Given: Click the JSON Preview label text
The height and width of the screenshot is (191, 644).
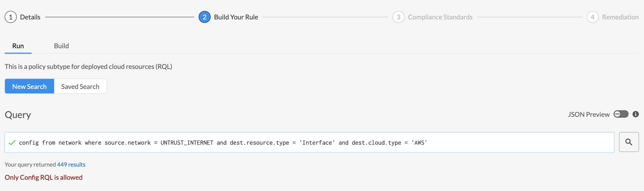Looking at the screenshot, I should click(x=588, y=115).
